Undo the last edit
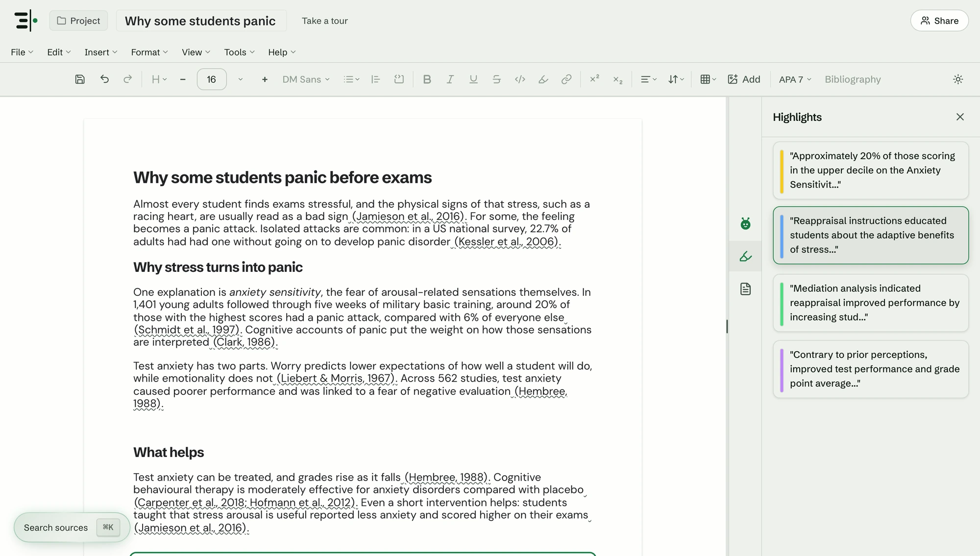The image size is (980, 556). 104,79
